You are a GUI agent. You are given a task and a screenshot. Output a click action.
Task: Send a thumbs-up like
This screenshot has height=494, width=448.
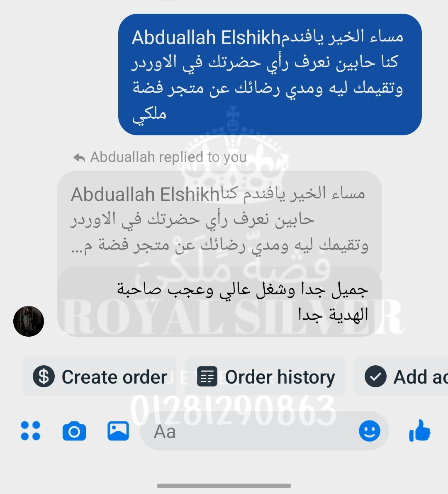point(420,430)
